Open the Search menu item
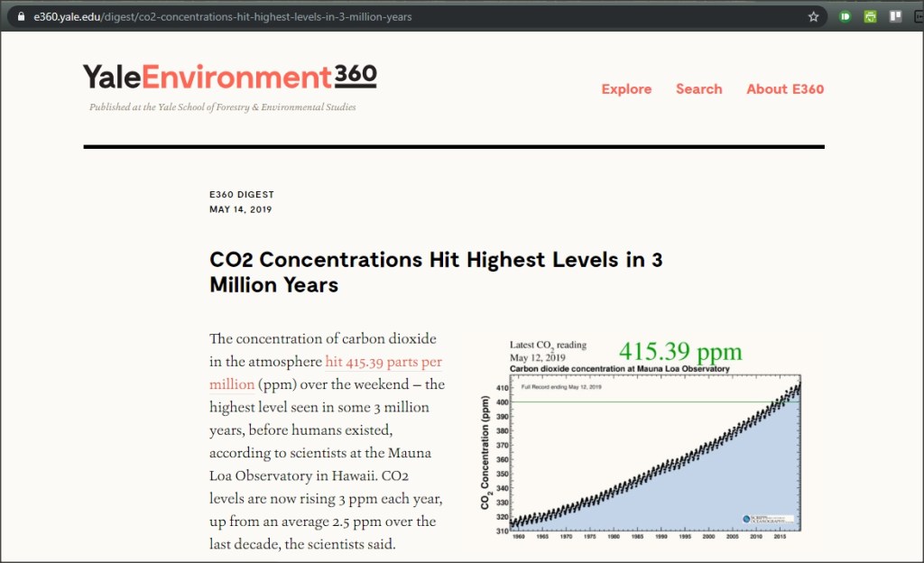The height and width of the screenshot is (563, 924). (x=698, y=88)
